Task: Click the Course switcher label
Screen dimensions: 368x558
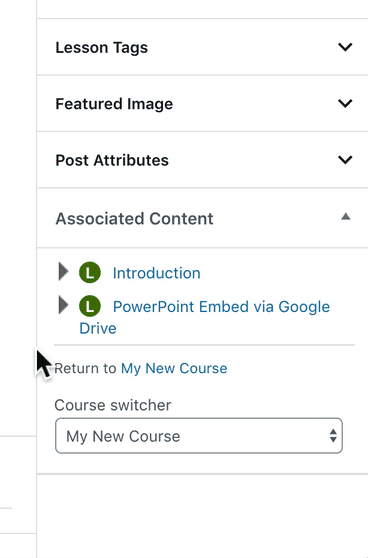Action: tap(113, 405)
